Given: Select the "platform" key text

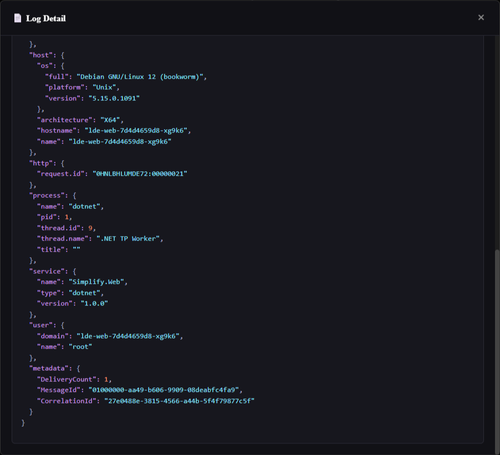Looking at the screenshot, I should point(65,87).
